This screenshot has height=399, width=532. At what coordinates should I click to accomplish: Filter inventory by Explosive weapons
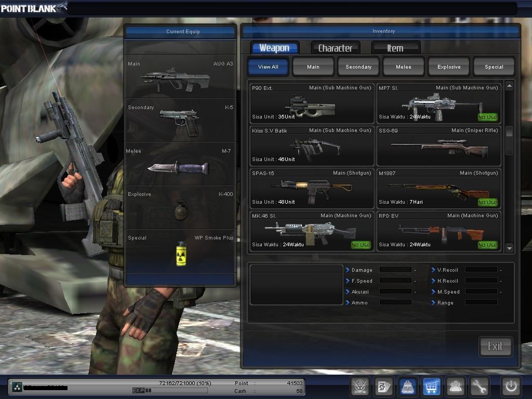pyautogui.click(x=449, y=67)
